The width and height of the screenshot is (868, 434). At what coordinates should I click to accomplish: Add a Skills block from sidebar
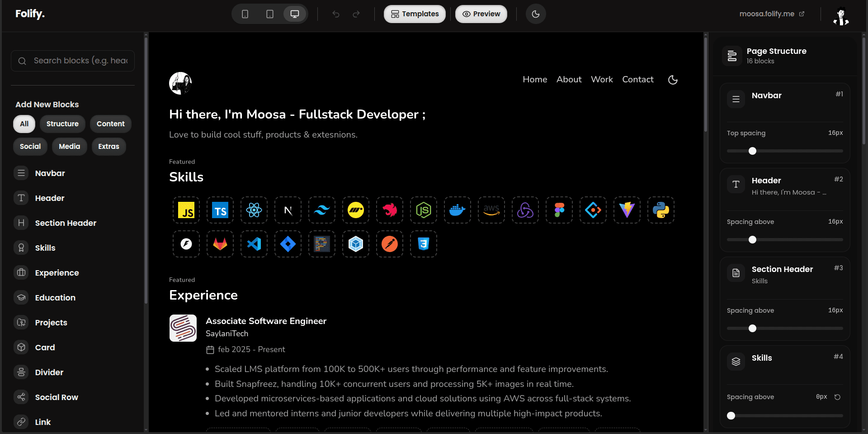pyautogui.click(x=72, y=248)
